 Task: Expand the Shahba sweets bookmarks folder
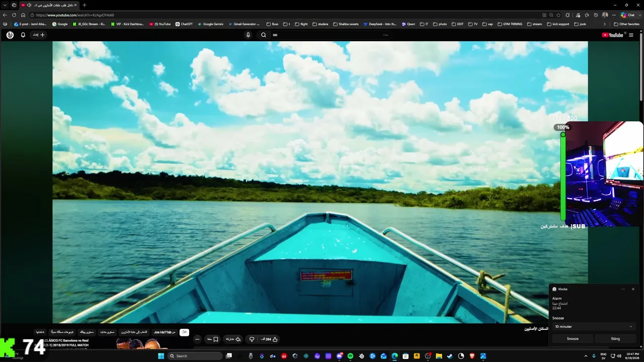coord(346,24)
